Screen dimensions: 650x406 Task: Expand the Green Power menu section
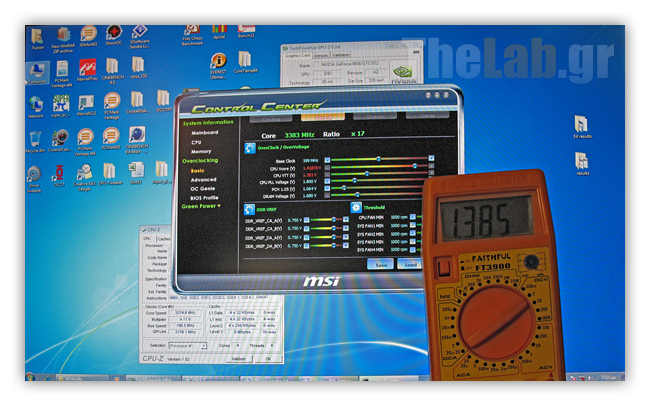click(201, 205)
